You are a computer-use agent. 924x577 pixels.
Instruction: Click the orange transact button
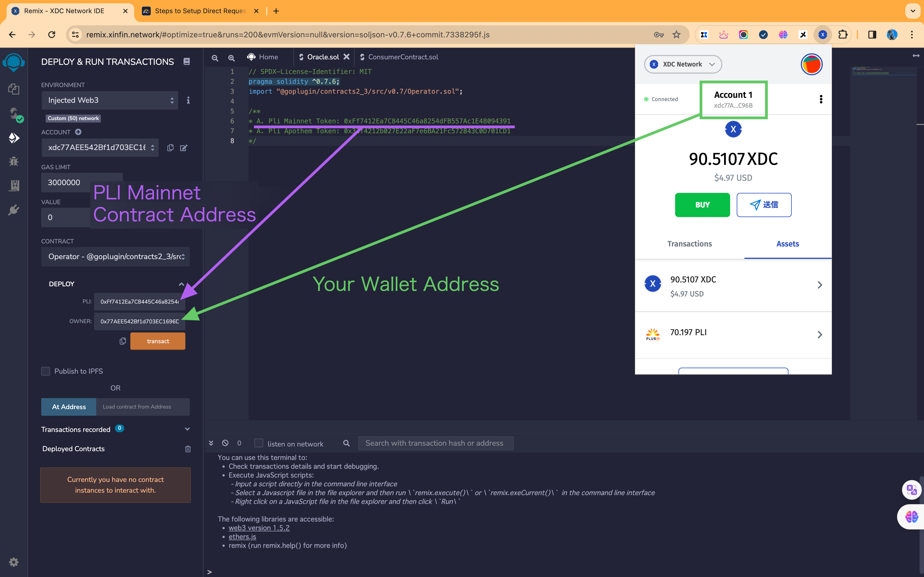pos(158,341)
